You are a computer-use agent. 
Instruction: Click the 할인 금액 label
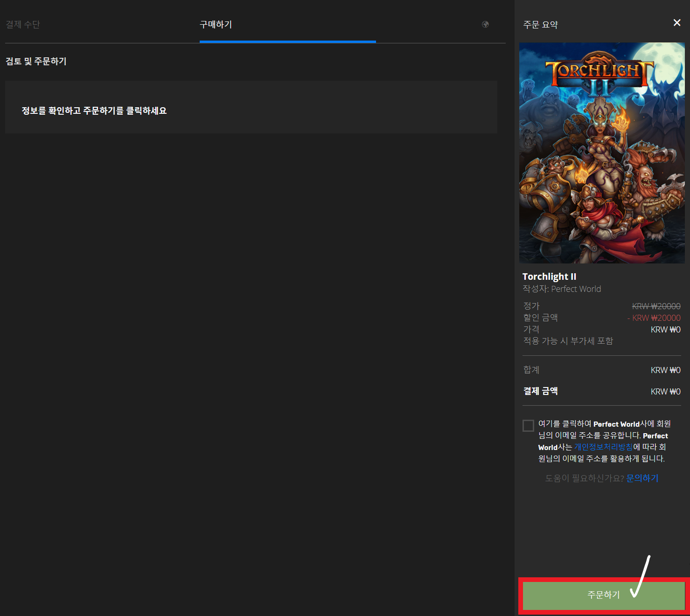[x=540, y=318]
